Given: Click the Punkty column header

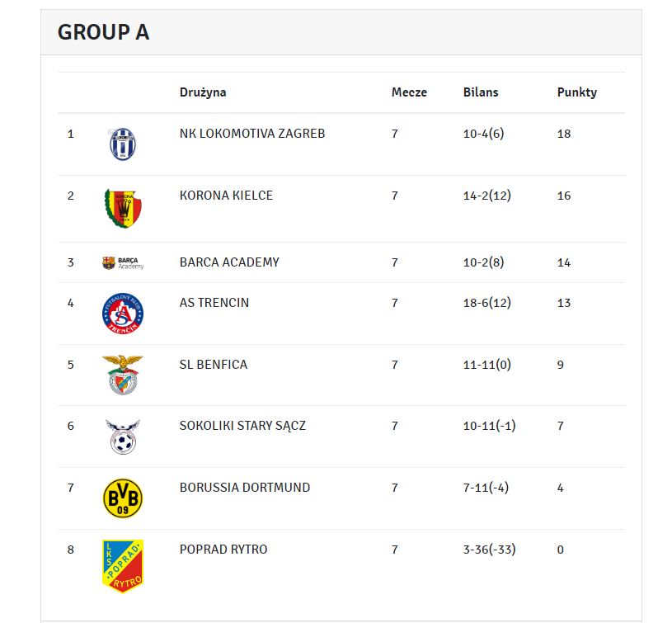Looking at the screenshot, I should pyautogui.click(x=577, y=92).
